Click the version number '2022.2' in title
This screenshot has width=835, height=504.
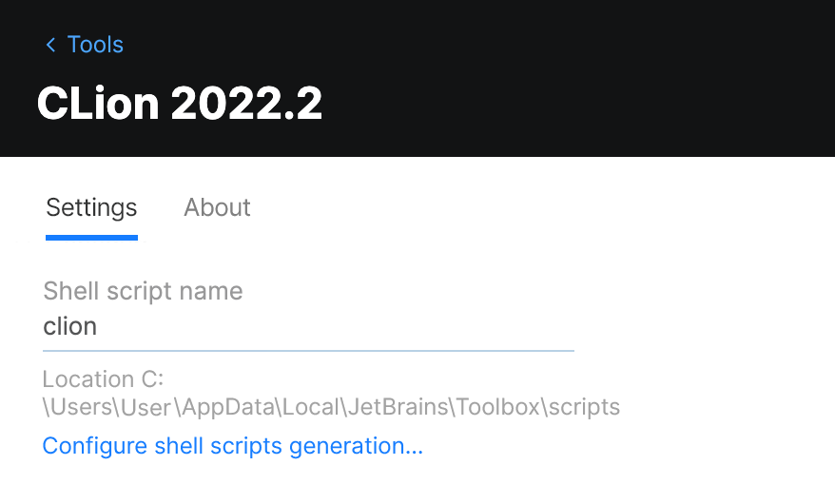(247, 103)
